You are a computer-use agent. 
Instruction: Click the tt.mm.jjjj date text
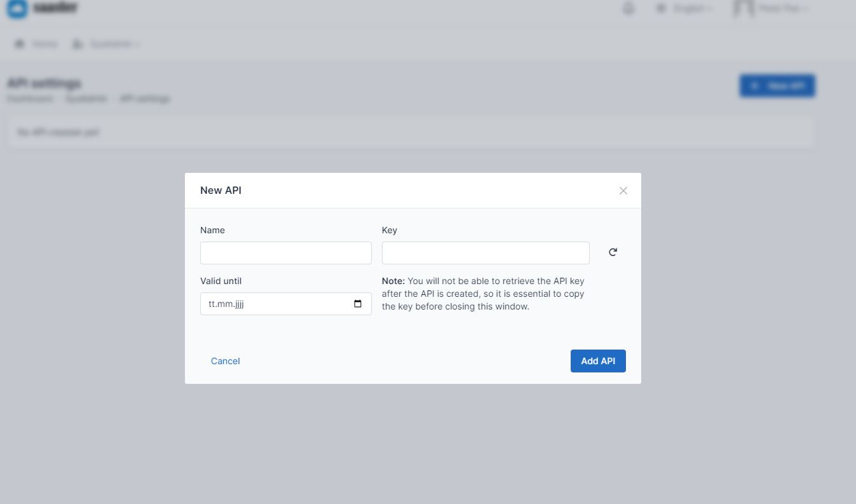[226, 304]
